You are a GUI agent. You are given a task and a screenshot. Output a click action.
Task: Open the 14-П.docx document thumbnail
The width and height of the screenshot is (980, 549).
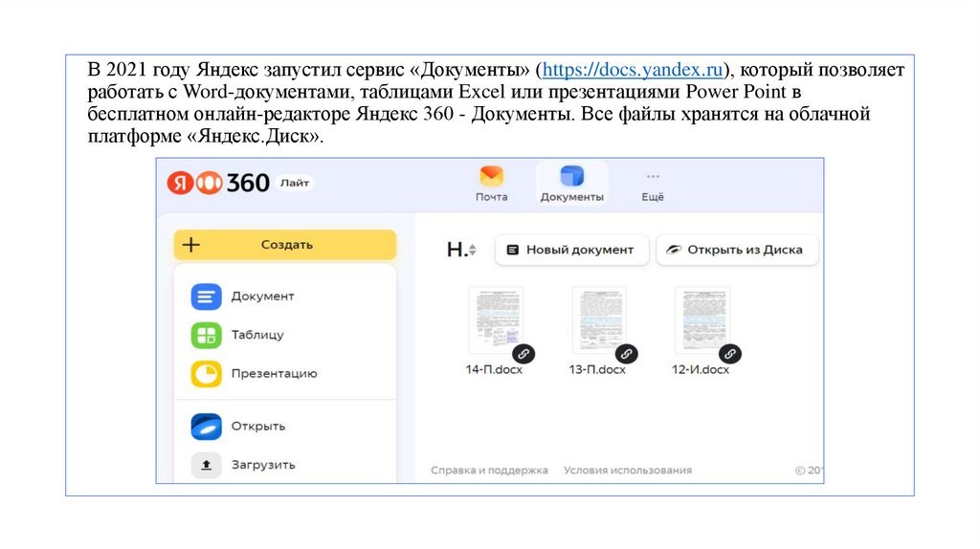[x=497, y=319]
